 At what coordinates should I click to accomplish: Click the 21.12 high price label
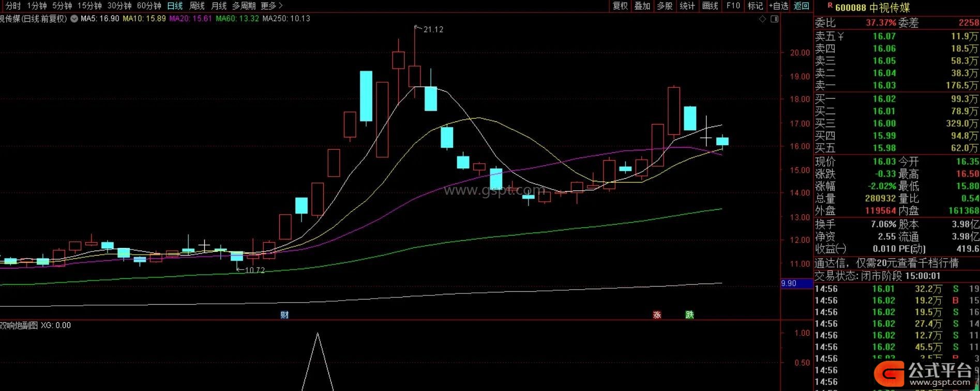(433, 29)
